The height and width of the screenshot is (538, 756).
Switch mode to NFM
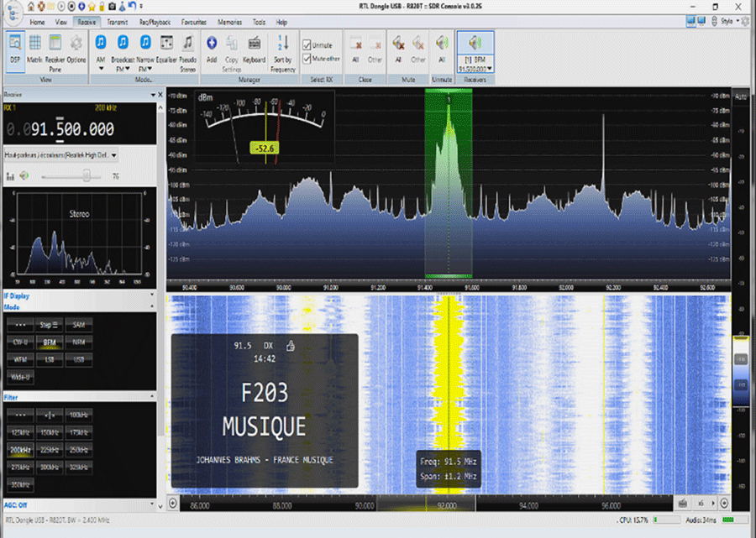(x=79, y=342)
